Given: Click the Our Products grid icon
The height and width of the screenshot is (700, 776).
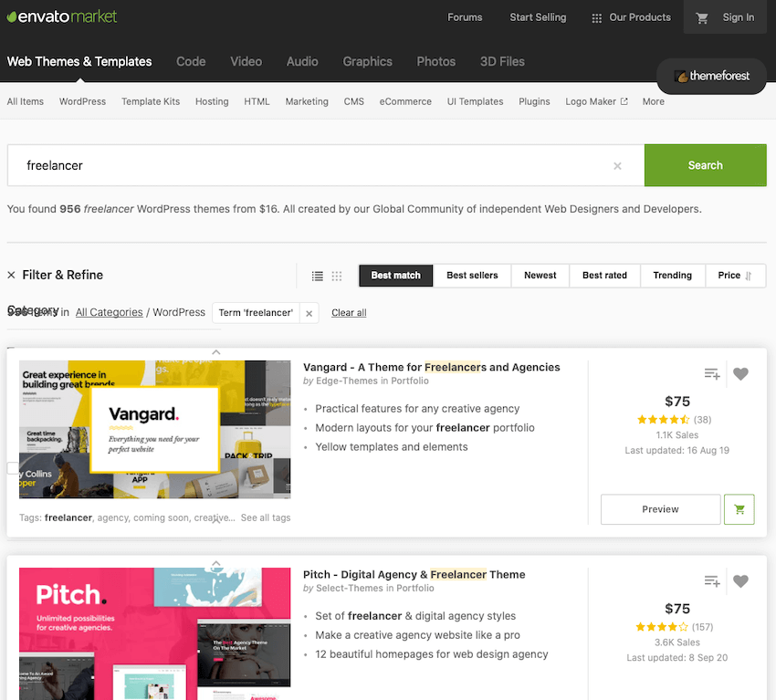Looking at the screenshot, I should pyautogui.click(x=597, y=18).
